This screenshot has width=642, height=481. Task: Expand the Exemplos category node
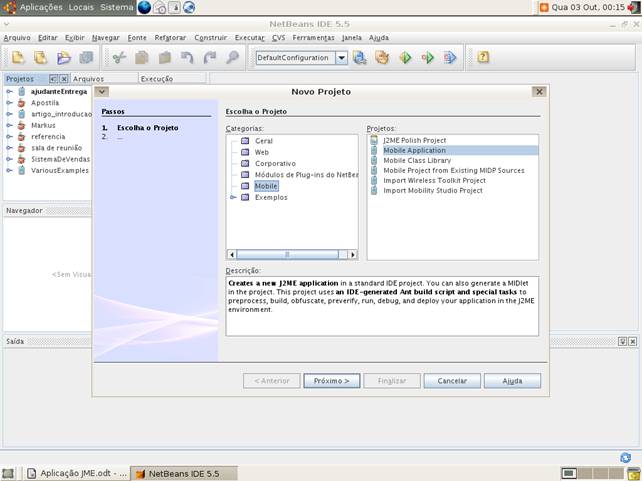233,197
